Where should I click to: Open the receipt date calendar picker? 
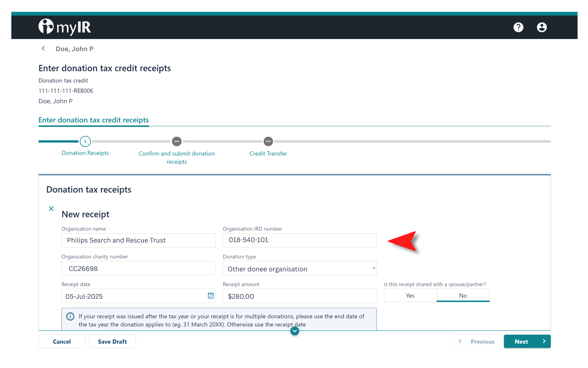(211, 295)
